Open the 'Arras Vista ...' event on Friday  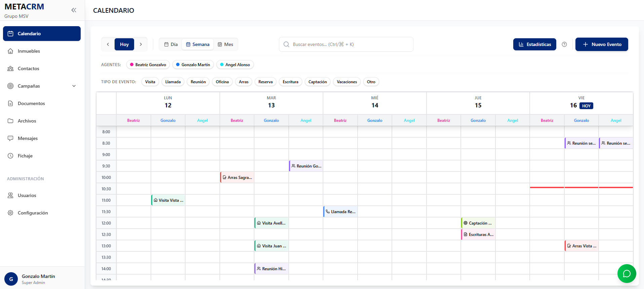point(581,246)
